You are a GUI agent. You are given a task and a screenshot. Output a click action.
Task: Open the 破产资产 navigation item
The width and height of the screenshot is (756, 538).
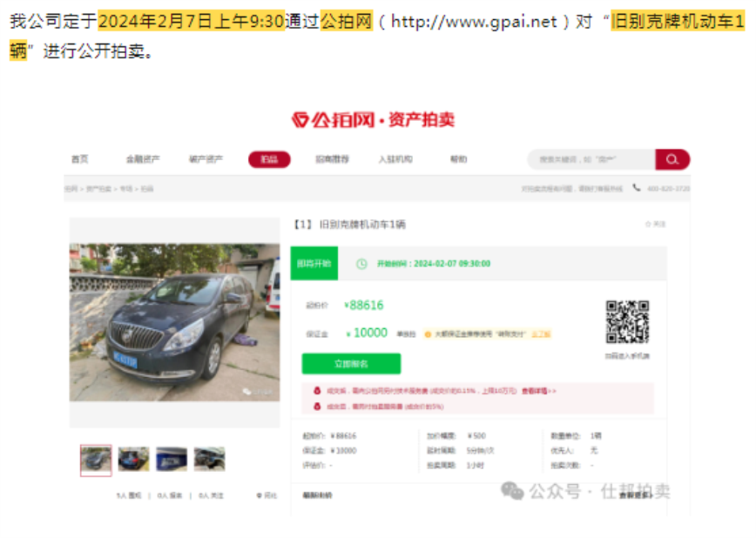coord(206,159)
